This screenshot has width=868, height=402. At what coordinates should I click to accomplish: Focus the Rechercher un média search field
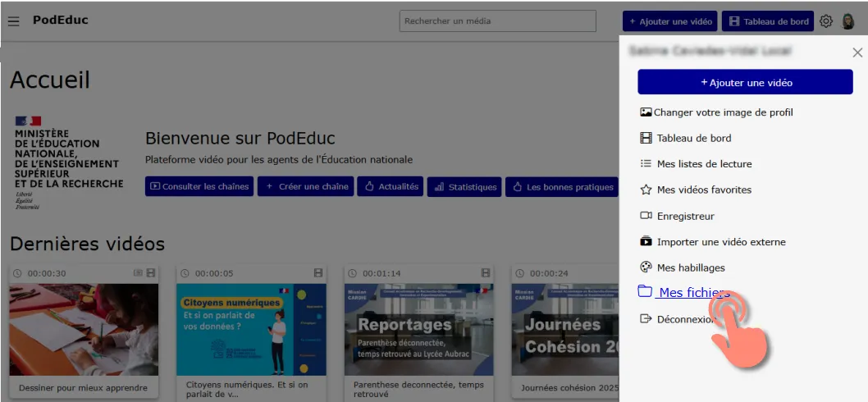click(498, 21)
